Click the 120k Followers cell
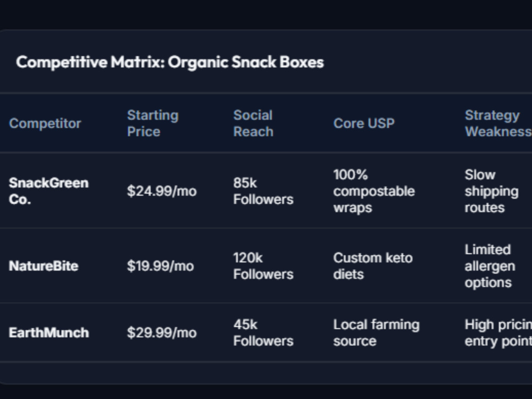 [x=263, y=266]
